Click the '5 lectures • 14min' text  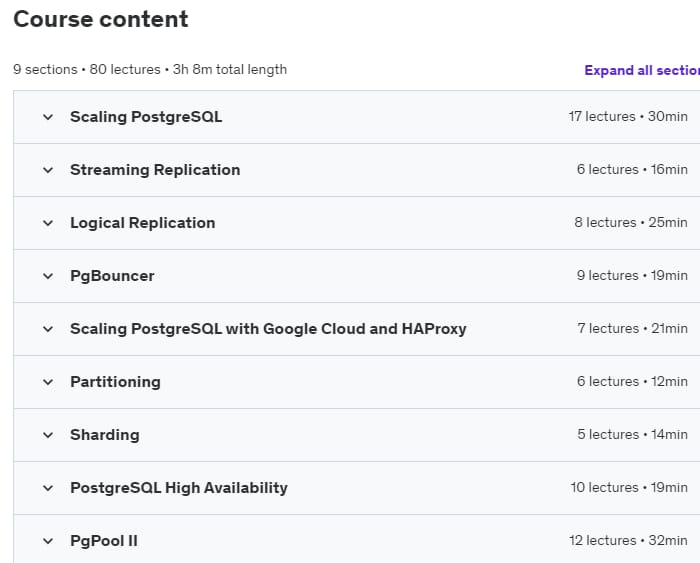click(632, 434)
